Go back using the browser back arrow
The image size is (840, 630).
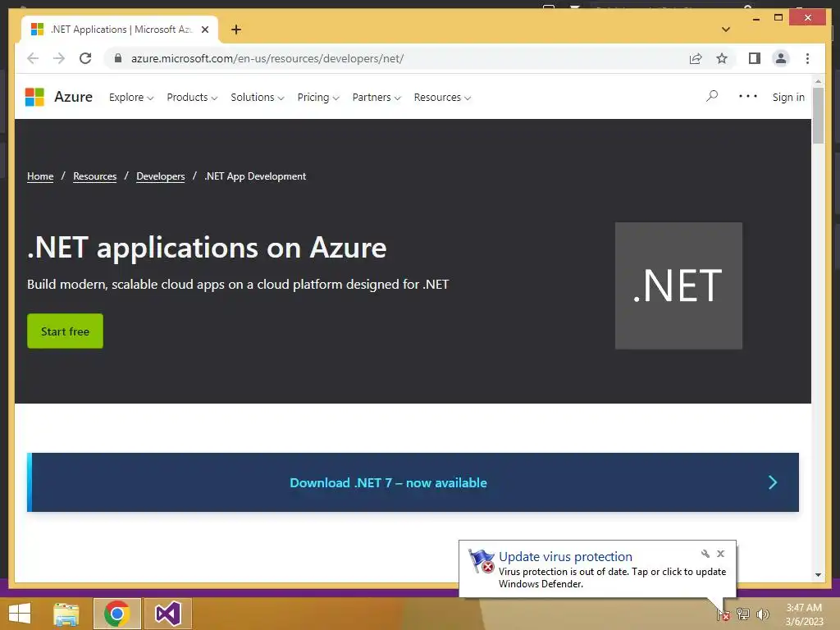tap(33, 58)
